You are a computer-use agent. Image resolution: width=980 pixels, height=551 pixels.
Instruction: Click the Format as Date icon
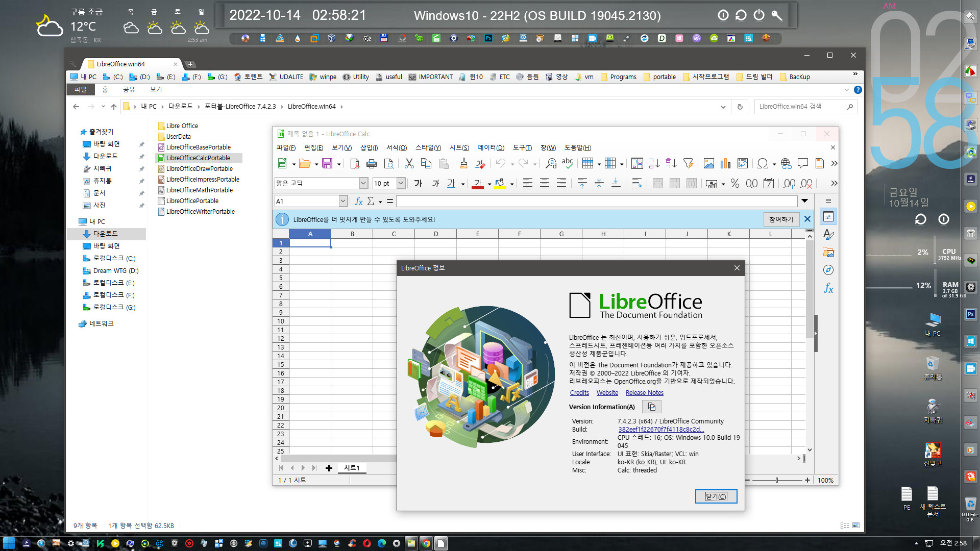click(x=769, y=183)
